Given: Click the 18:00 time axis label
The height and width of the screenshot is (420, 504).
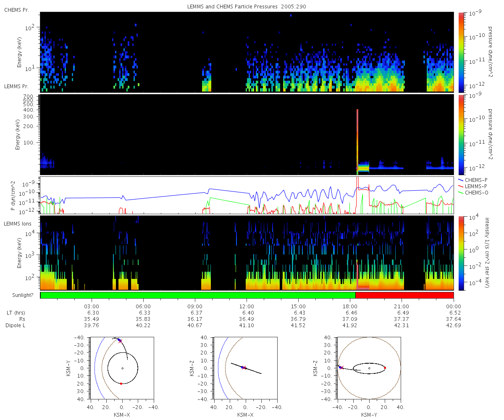Looking at the screenshot, I should pos(350,307).
